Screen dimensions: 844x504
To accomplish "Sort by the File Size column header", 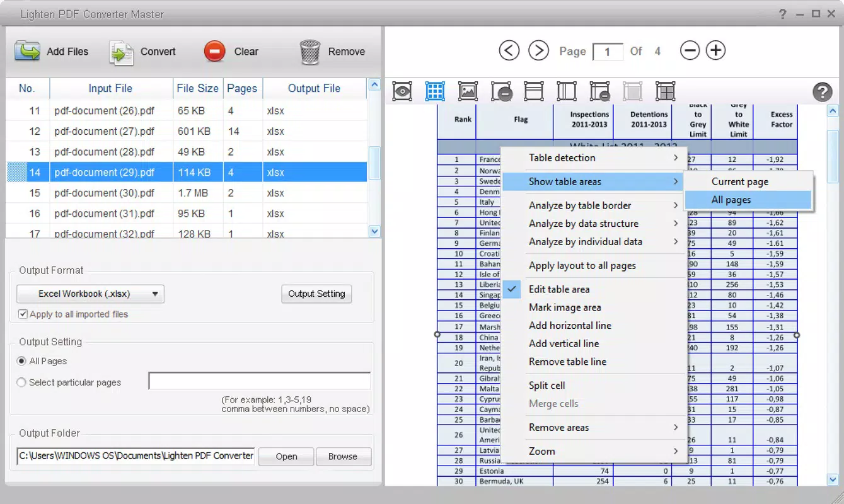I will 198,88.
